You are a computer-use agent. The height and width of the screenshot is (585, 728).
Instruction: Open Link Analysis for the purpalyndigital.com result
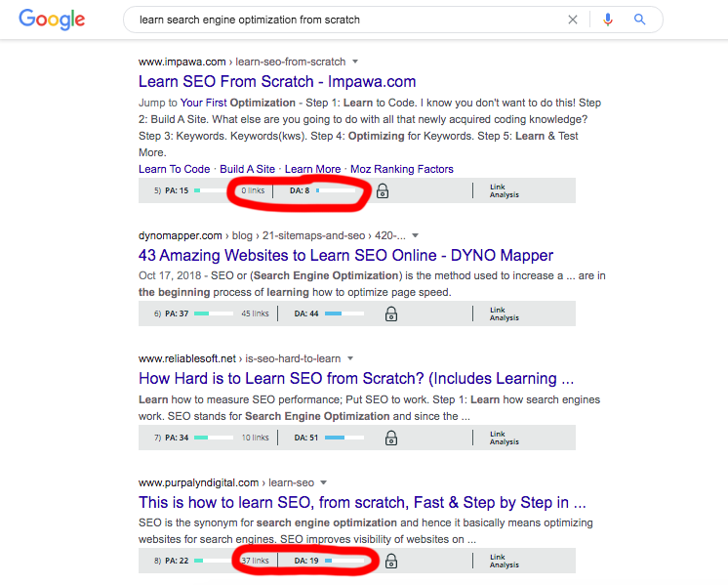click(505, 561)
